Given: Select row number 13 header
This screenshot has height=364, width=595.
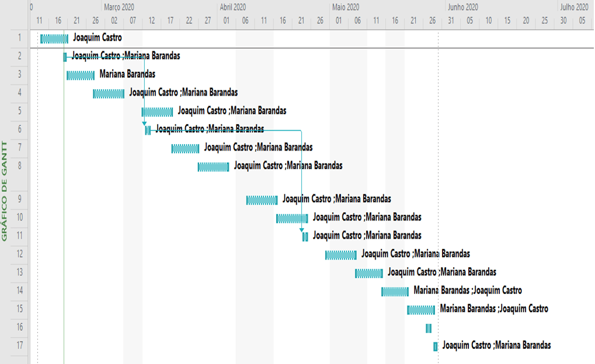Looking at the screenshot, I should 19,272.
